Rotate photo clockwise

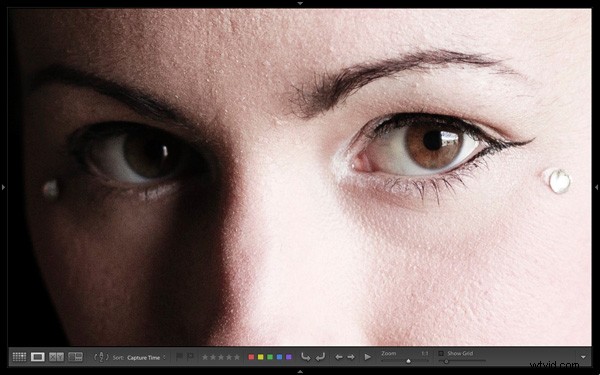click(320, 357)
